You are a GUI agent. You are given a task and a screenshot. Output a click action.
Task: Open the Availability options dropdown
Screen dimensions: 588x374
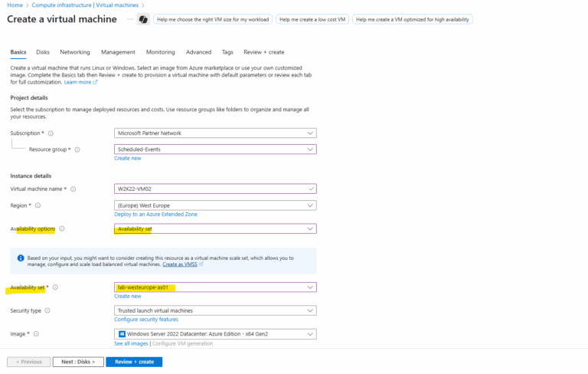215,228
